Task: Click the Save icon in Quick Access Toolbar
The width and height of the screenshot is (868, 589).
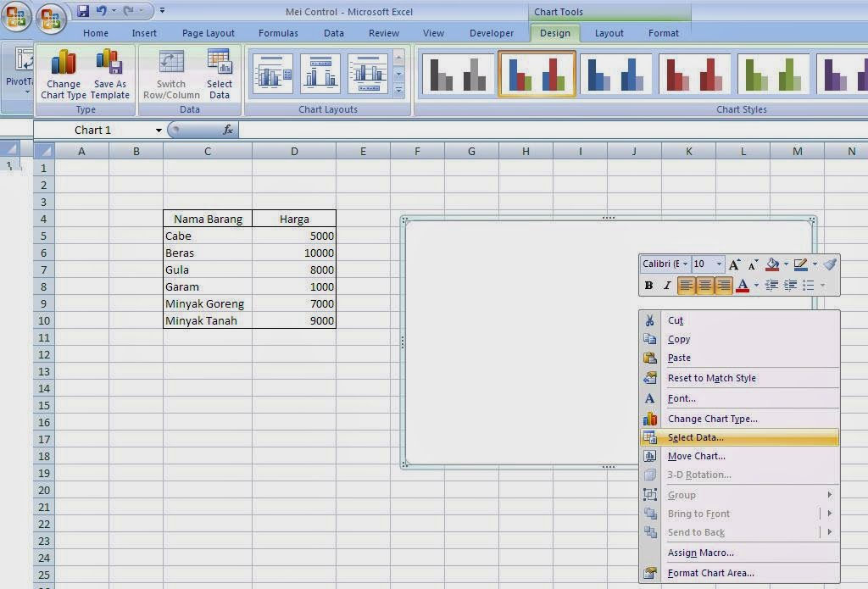Action: click(x=82, y=9)
